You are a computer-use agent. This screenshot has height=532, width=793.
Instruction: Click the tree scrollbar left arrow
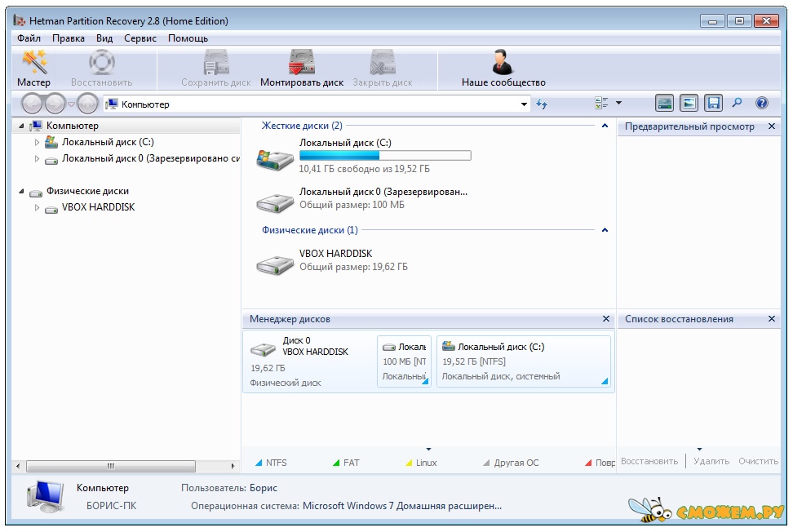point(18,466)
